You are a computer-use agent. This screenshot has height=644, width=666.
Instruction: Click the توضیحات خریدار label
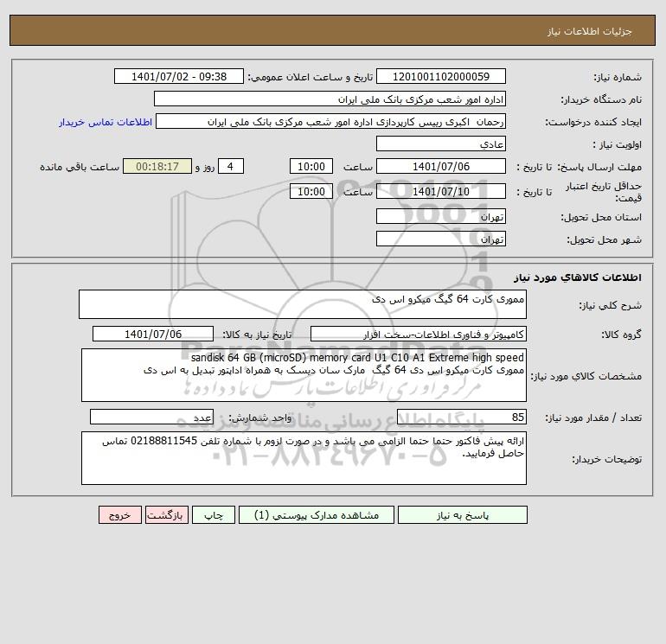[606, 459]
